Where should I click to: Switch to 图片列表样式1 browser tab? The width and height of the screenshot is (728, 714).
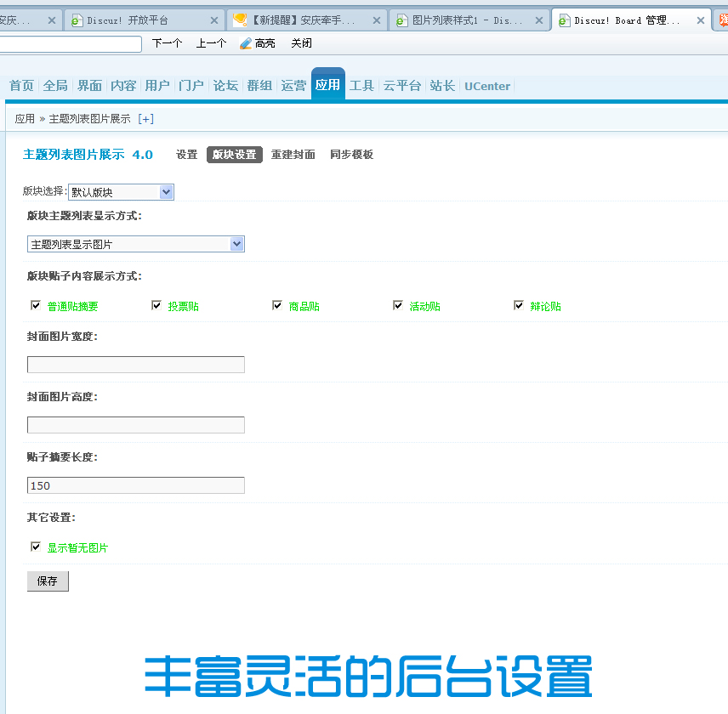(x=469, y=20)
